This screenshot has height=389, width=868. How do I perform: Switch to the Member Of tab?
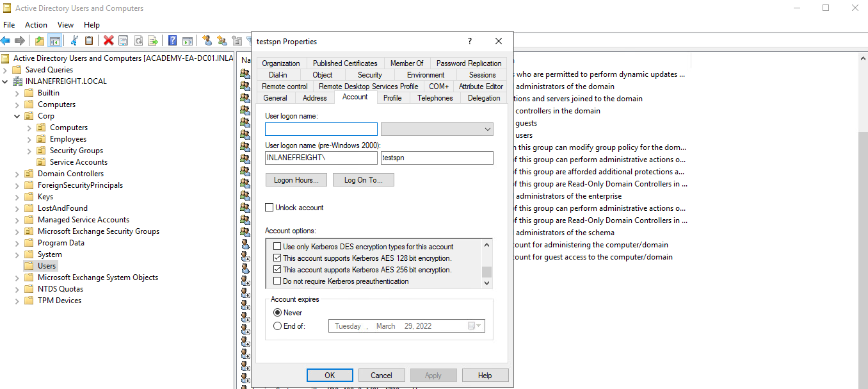point(406,63)
